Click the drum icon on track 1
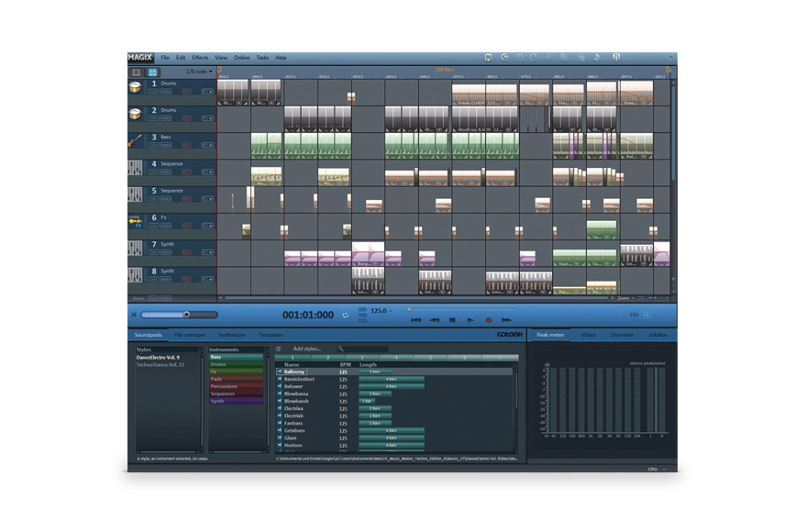The image size is (807, 532). [x=136, y=87]
